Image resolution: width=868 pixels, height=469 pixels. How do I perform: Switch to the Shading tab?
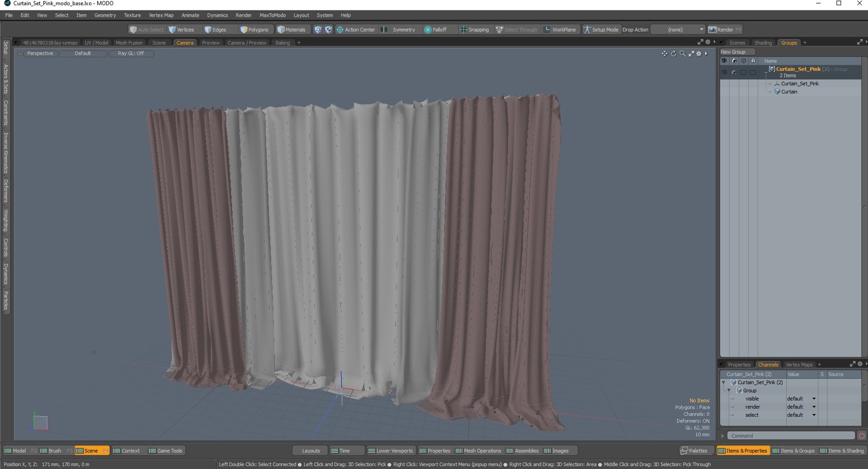point(763,43)
